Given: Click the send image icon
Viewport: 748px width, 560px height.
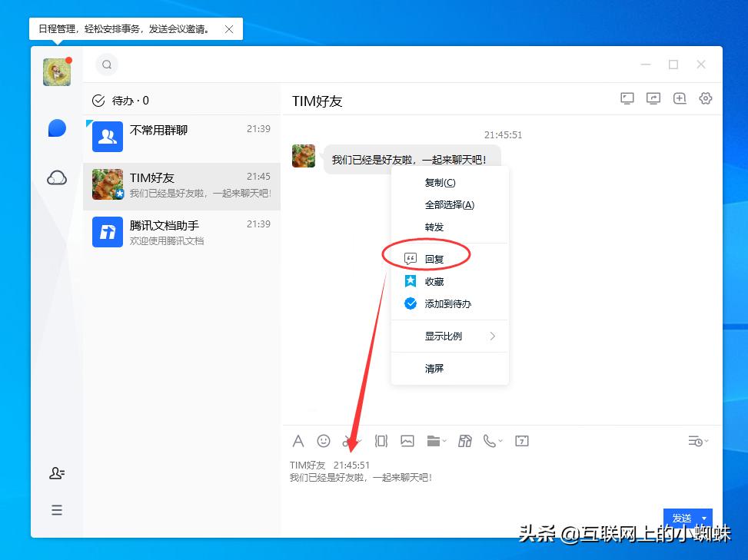Looking at the screenshot, I should [407, 442].
